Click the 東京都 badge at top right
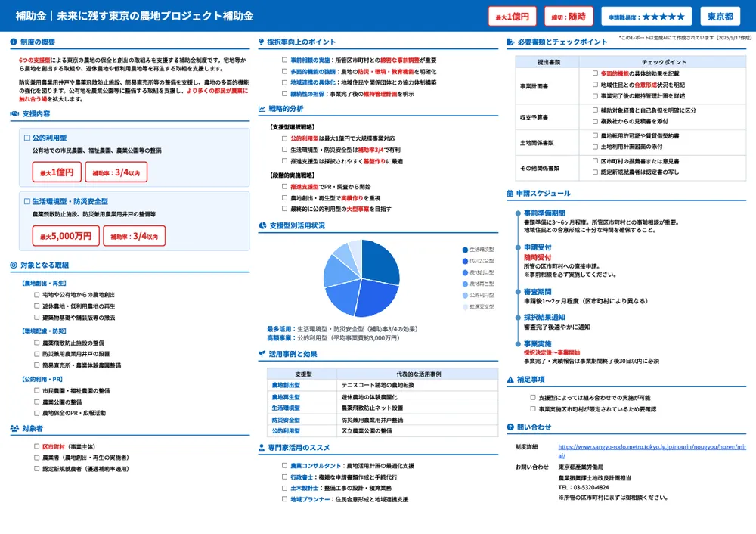The height and width of the screenshot is (534, 756). pos(719,16)
